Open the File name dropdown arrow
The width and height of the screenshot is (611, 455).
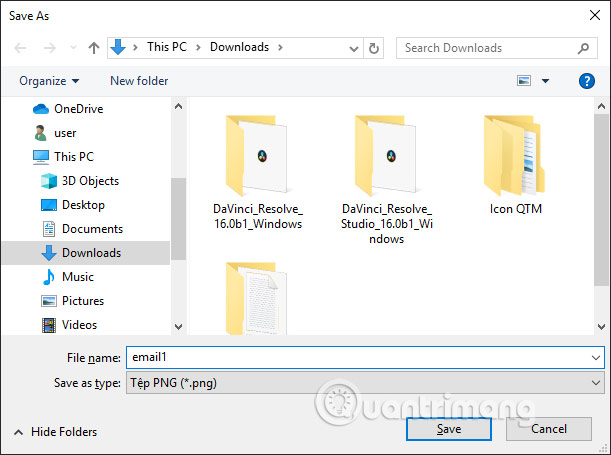click(x=595, y=358)
